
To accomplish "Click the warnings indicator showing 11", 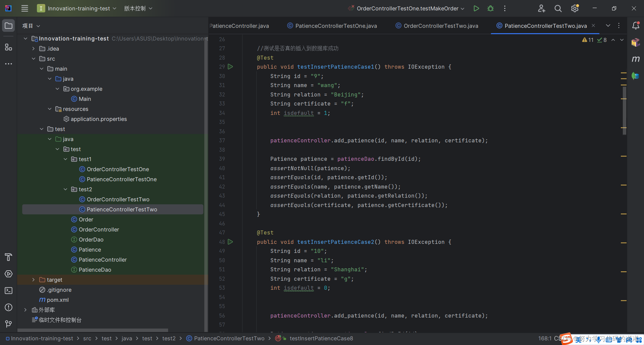I will 588,40.
